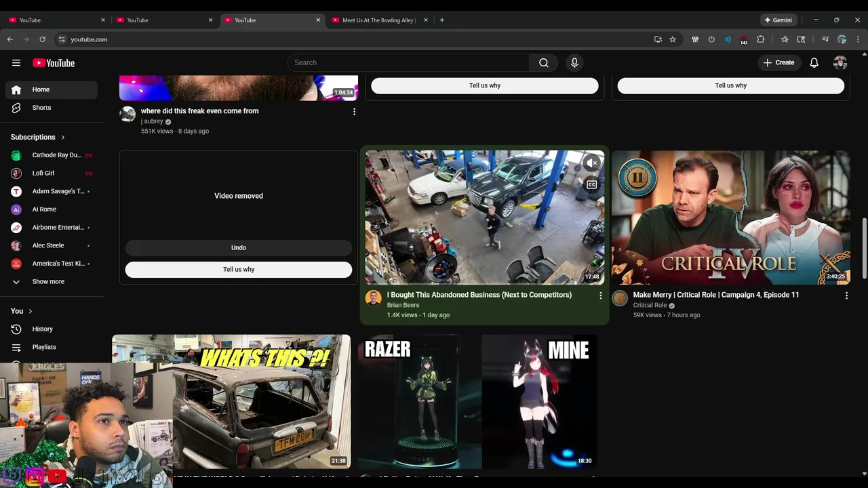
Task: Open Shorts in the sidebar
Action: (x=52, y=108)
